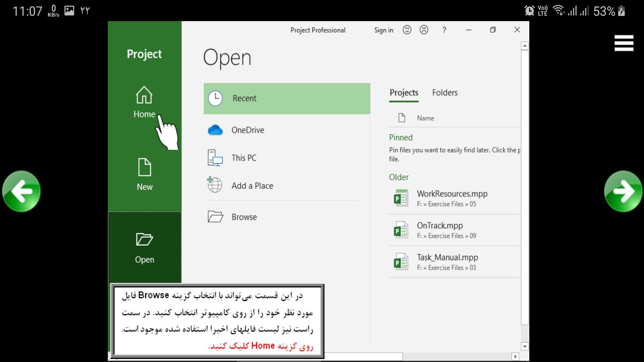Click the This PC computer icon
644x362 pixels.
[215, 158]
